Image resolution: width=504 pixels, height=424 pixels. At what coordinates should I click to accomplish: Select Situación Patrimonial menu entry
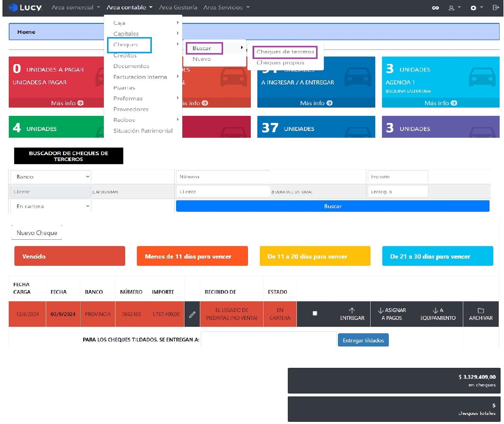(143, 130)
